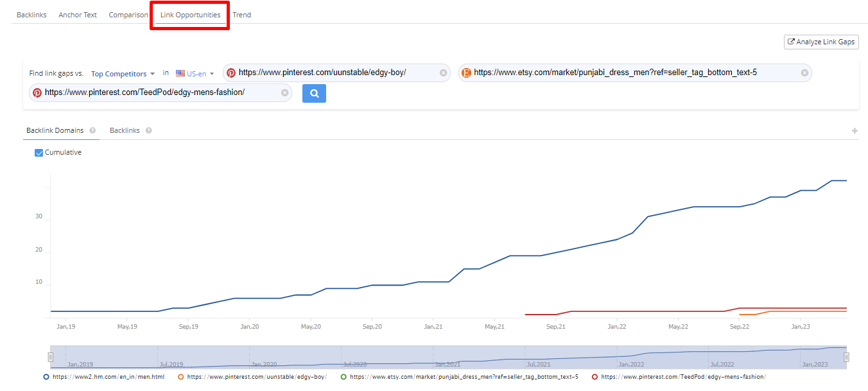The image size is (868, 391).
Task: Open the Trend tab
Action: point(241,15)
